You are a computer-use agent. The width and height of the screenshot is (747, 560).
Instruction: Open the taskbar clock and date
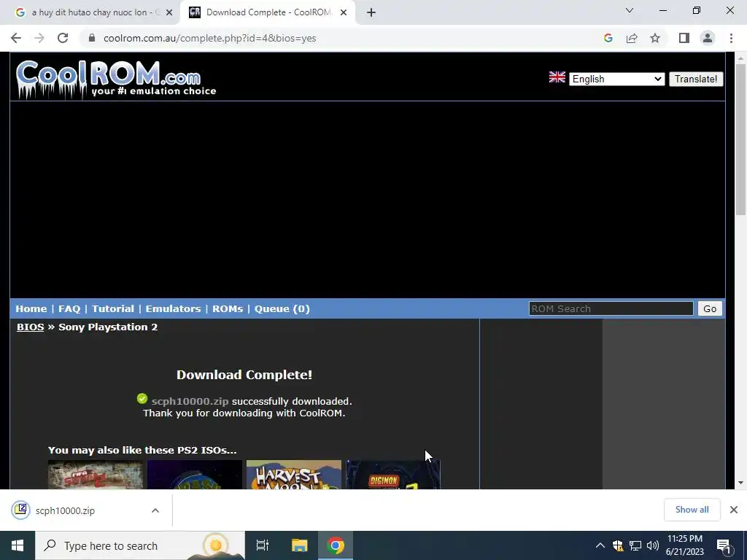684,545
